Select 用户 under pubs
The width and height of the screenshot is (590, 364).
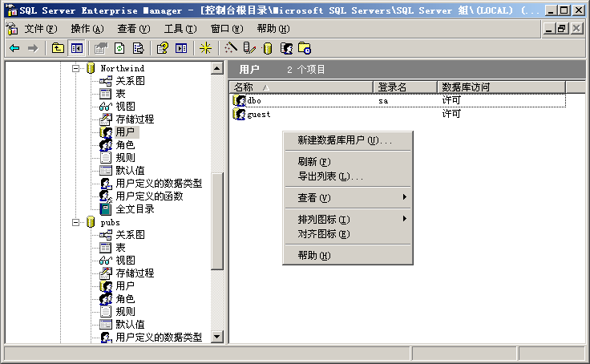click(x=125, y=286)
